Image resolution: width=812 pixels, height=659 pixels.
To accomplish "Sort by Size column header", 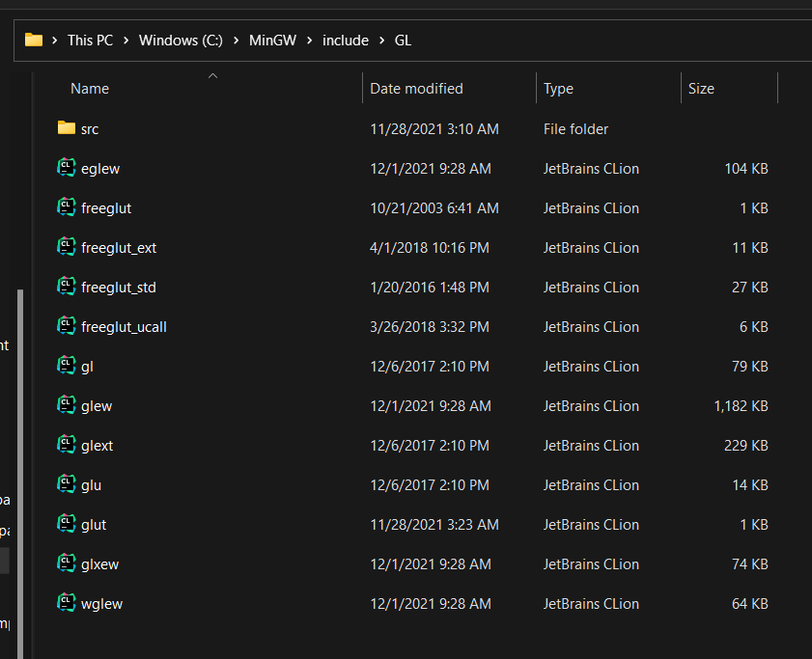I will pos(701,89).
